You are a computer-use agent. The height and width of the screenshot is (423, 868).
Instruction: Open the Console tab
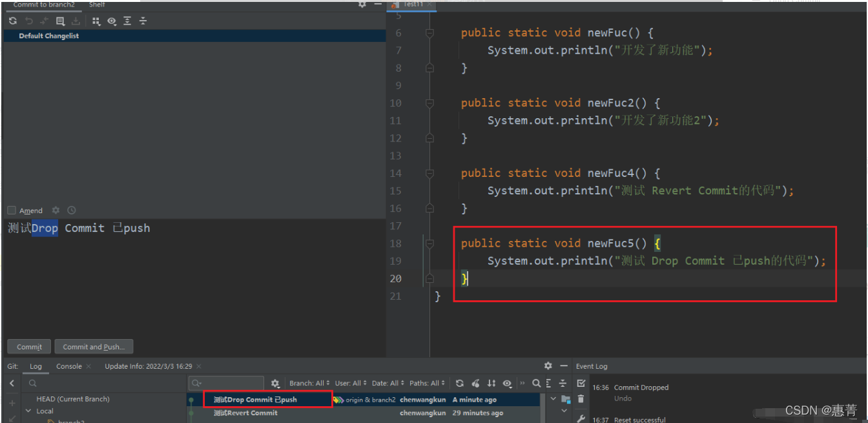[68, 366]
